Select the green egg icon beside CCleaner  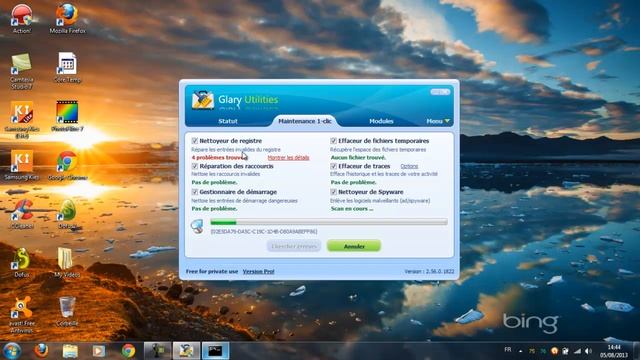[x=67, y=213]
